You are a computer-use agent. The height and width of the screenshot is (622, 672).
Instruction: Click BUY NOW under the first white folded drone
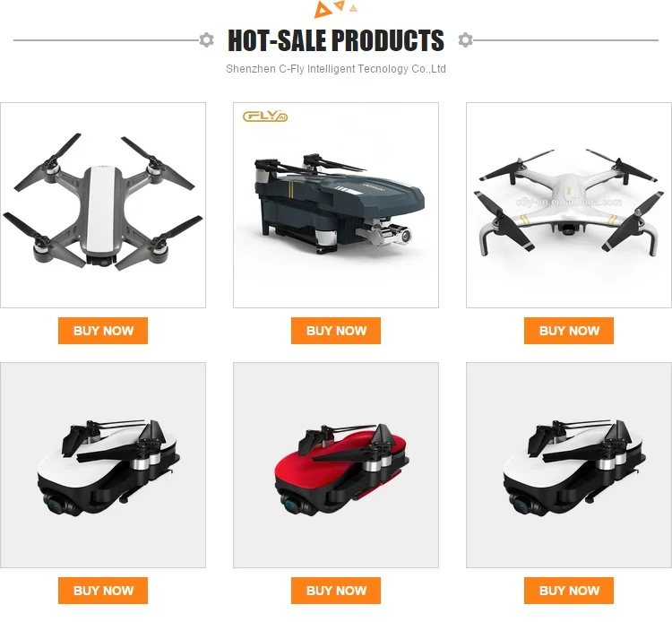103,591
